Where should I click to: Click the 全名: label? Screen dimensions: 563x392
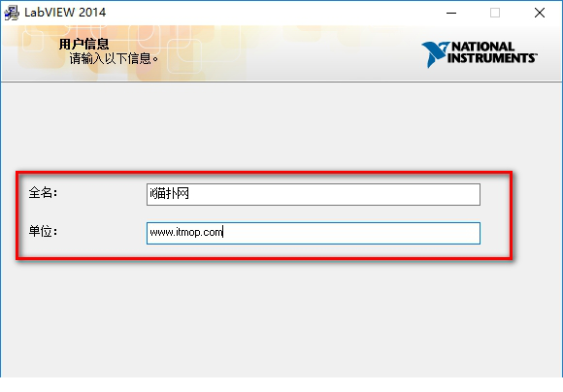[x=43, y=193]
